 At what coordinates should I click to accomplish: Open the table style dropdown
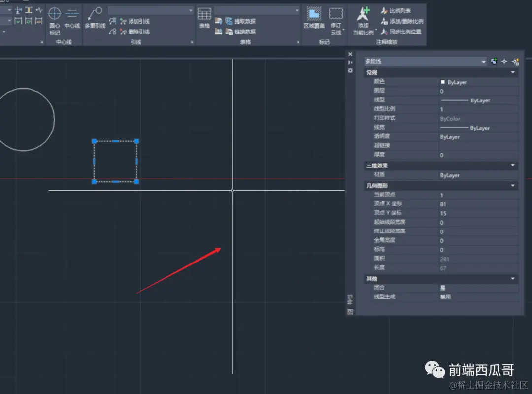point(257,10)
